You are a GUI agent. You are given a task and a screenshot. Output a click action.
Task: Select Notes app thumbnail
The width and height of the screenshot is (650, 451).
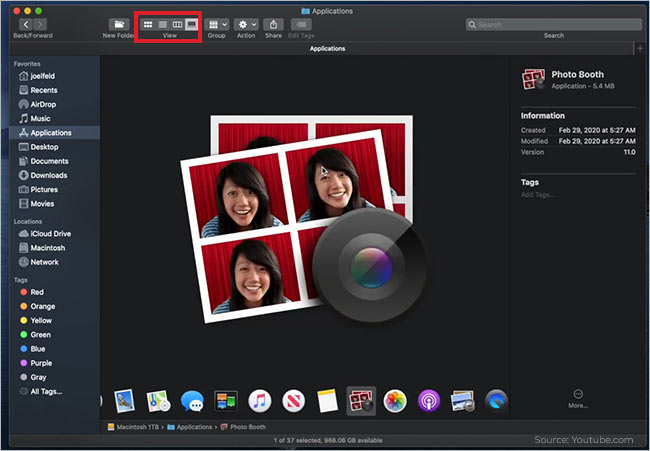(x=327, y=401)
